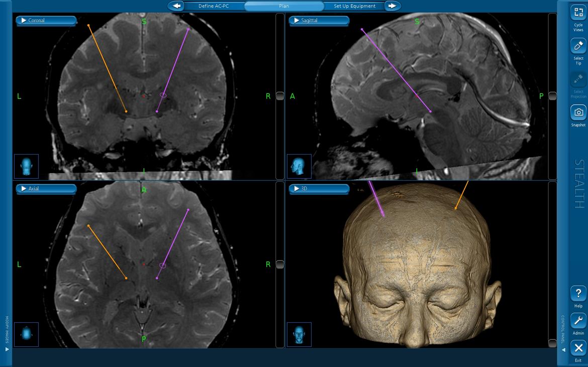Expand the Axial view dropdown

[x=46, y=189]
